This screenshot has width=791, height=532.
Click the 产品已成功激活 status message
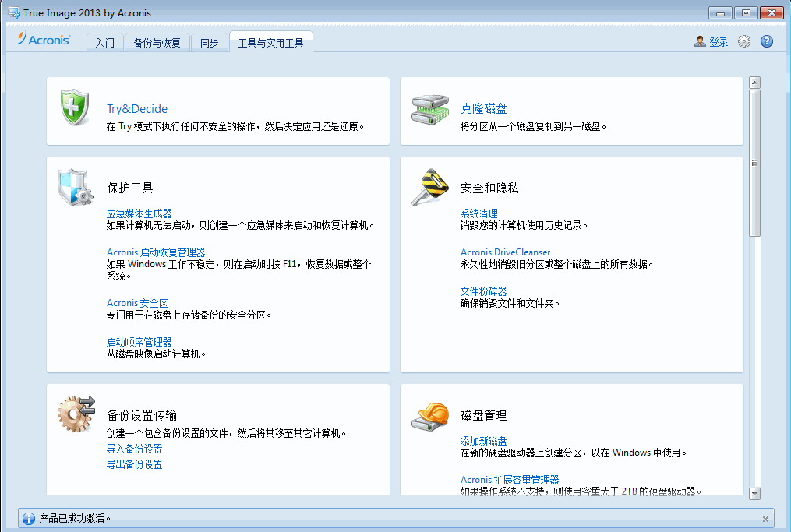pyautogui.click(x=75, y=519)
